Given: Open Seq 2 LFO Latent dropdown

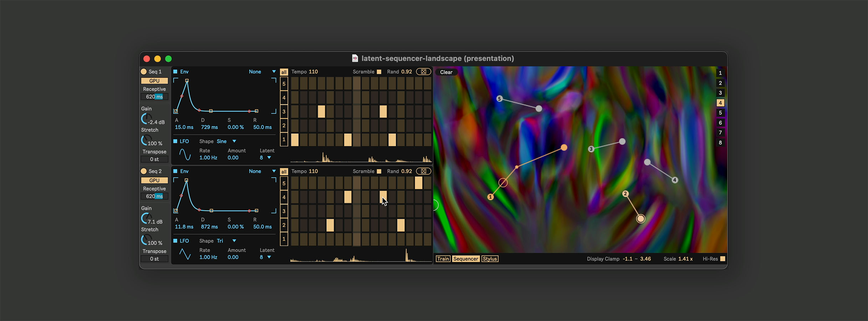Looking at the screenshot, I should pos(266,257).
